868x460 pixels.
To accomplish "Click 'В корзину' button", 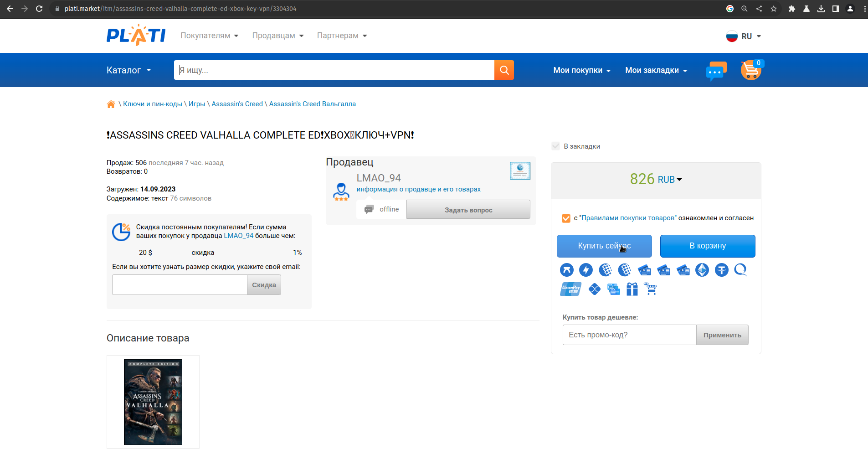I will [x=708, y=246].
